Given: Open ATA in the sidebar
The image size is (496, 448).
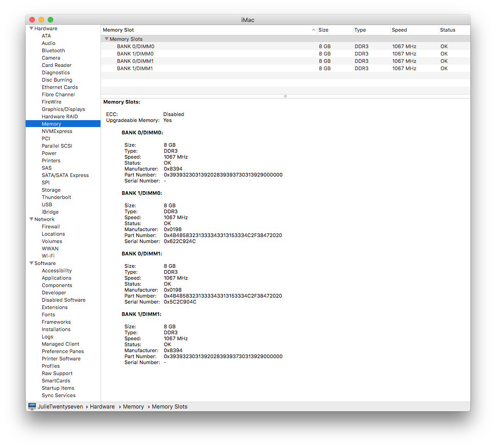Looking at the screenshot, I should (x=46, y=36).
